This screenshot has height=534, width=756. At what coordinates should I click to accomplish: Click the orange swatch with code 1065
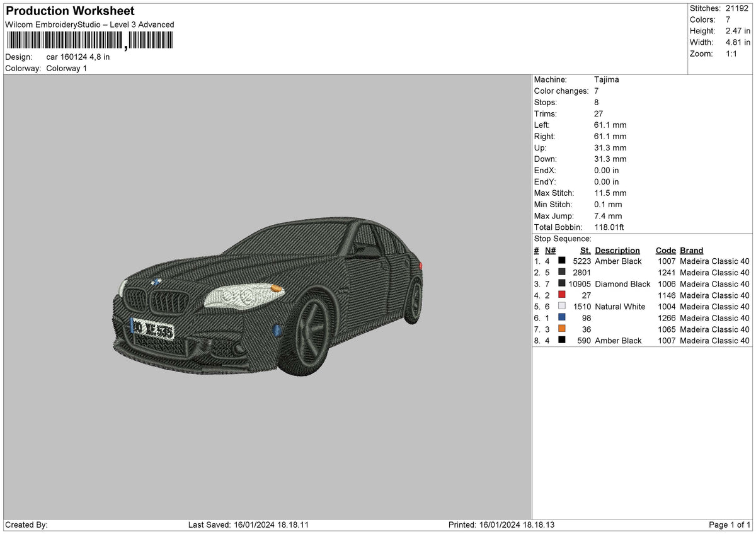(x=562, y=329)
